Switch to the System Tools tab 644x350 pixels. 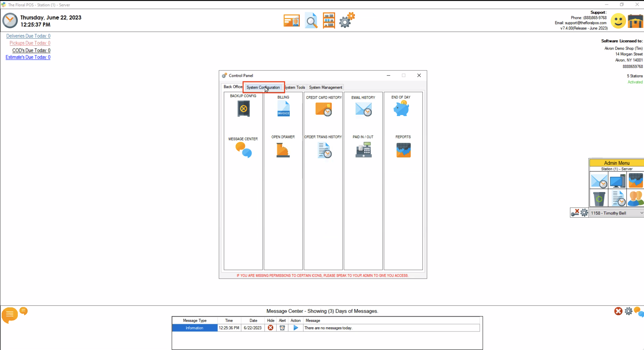click(x=295, y=87)
